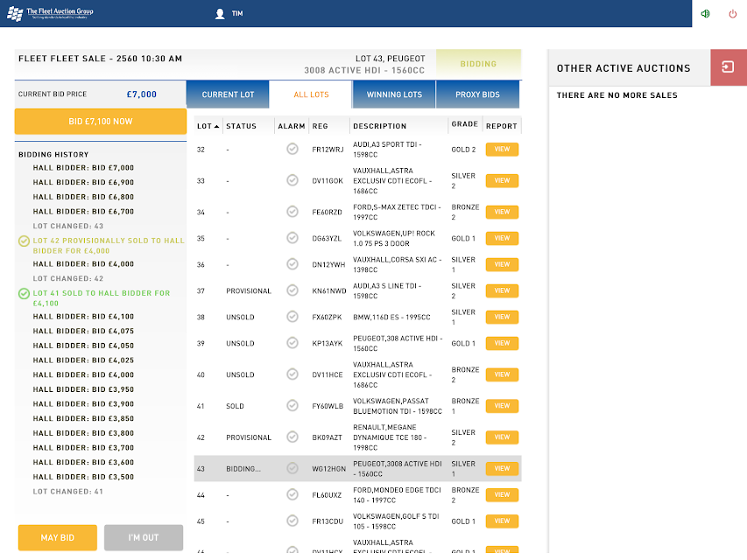Open the Winning Lots tab
This screenshot has height=560, width=747.
pos(394,94)
